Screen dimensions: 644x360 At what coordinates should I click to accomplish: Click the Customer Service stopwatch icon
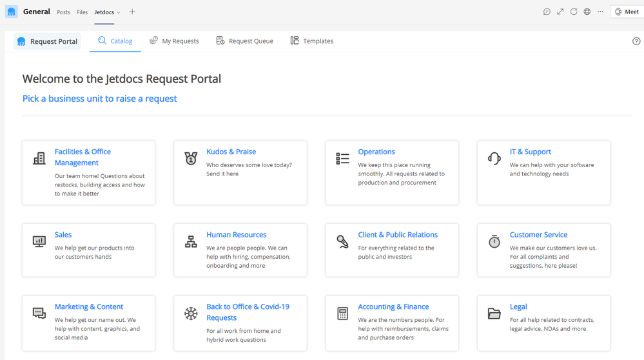(494, 241)
